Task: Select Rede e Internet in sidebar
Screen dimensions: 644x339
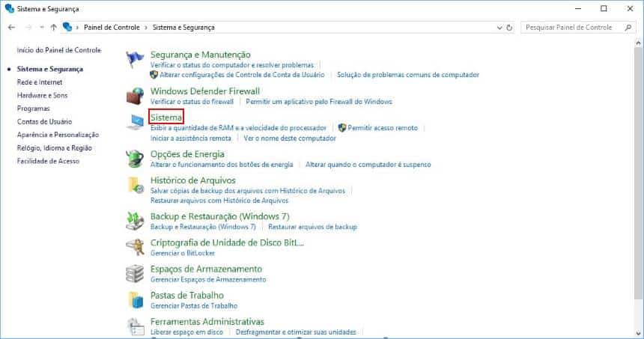Action: coord(40,82)
